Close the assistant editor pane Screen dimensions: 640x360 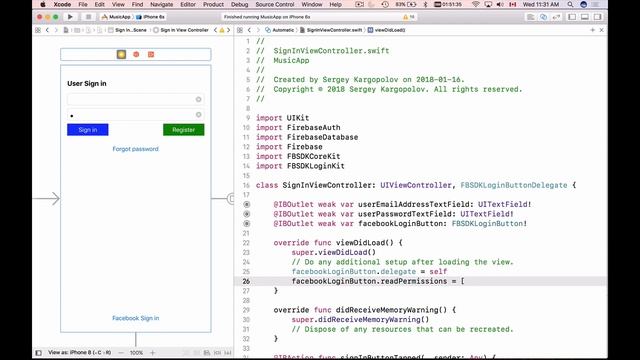pos(601,30)
